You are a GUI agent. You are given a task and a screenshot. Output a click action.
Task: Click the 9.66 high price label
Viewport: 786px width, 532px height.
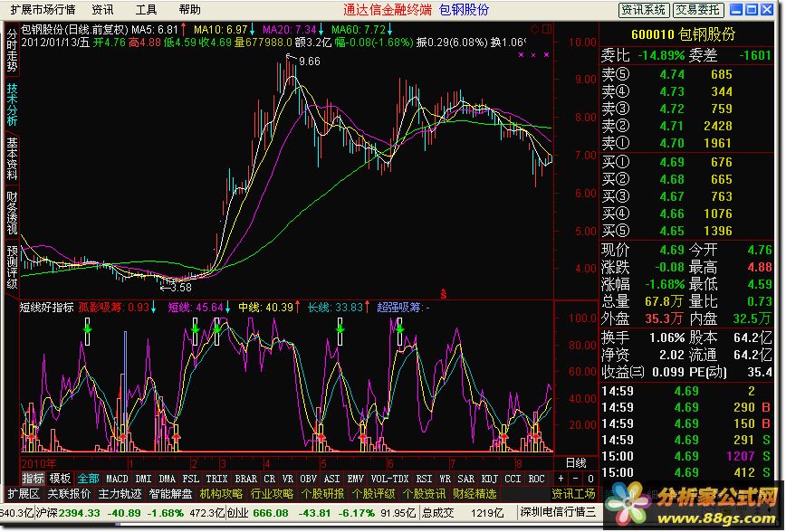(x=310, y=62)
